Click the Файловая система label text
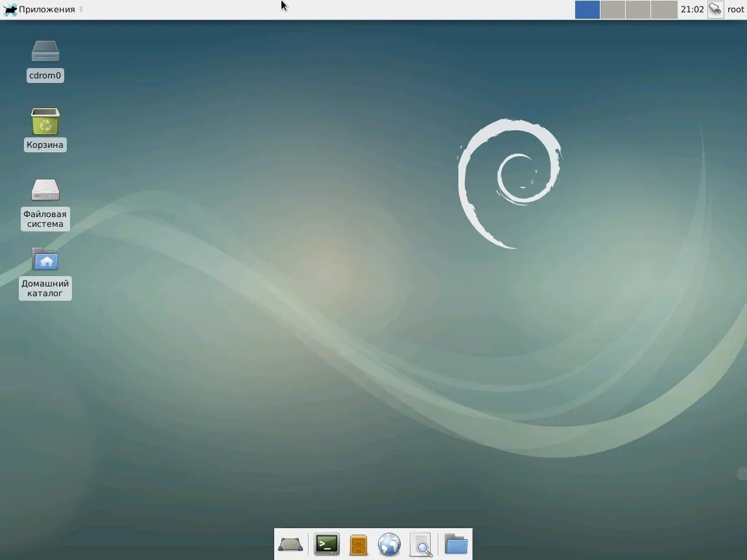Screen dimensions: 747x560 (45, 219)
